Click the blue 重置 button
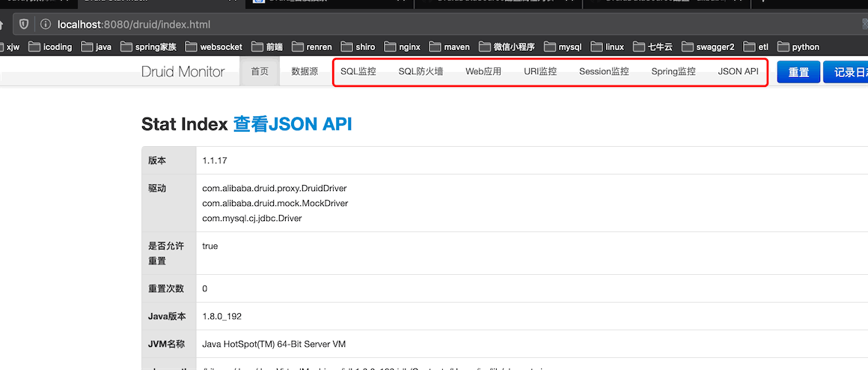 tap(798, 72)
